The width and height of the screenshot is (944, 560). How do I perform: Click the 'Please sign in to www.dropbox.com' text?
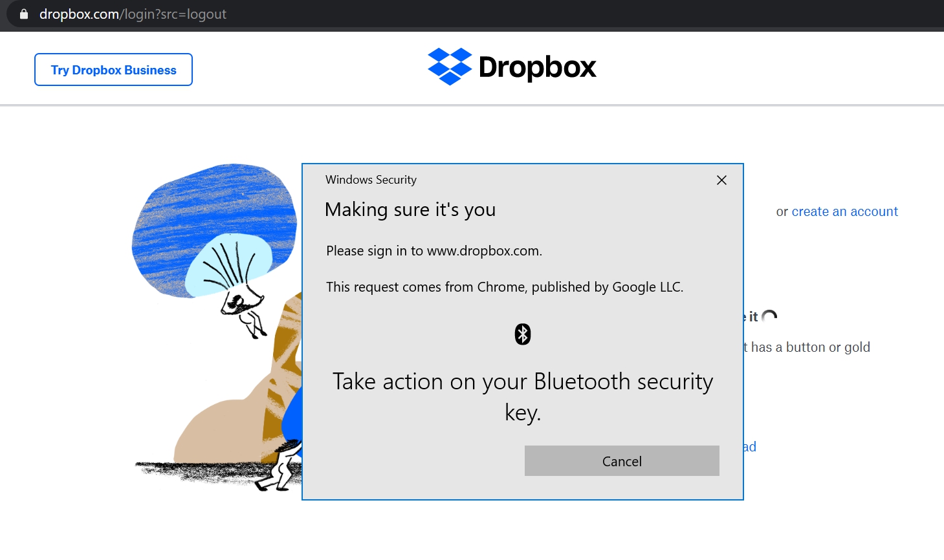(x=434, y=251)
